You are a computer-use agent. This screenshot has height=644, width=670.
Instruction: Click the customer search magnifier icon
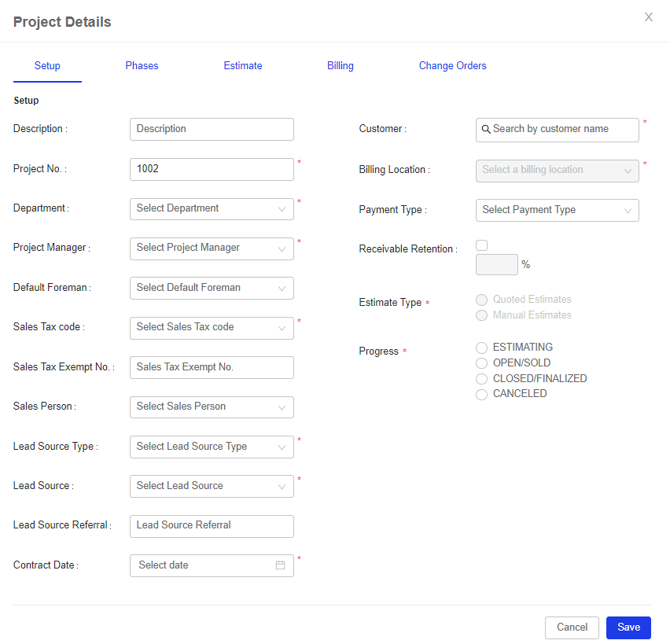(487, 130)
